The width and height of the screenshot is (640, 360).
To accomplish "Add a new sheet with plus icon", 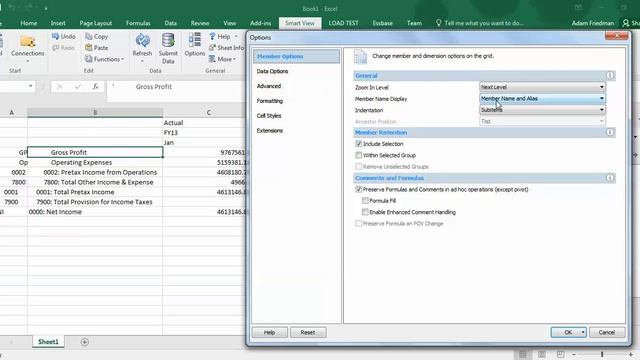I will pos(84,342).
